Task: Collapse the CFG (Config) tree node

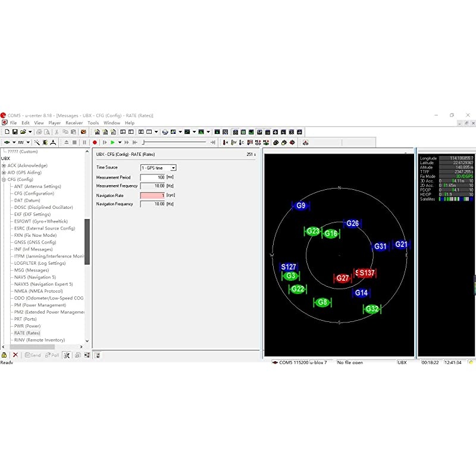Action: (x=4, y=180)
